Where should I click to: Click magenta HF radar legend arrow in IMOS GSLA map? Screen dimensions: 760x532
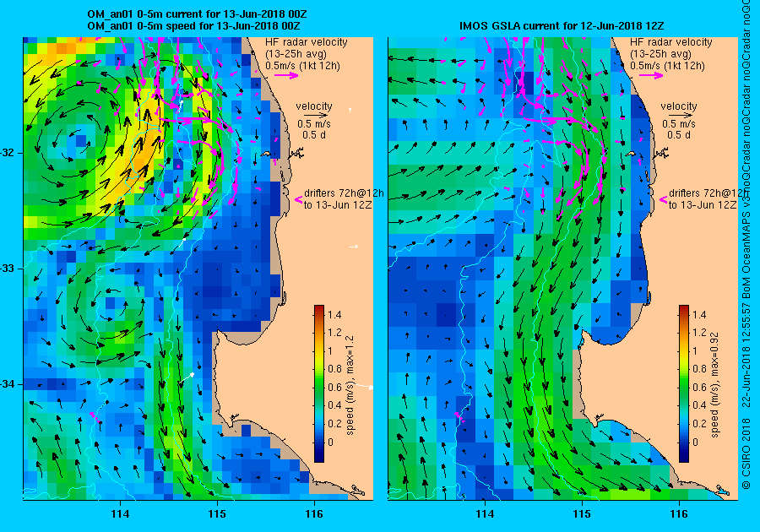click(651, 75)
